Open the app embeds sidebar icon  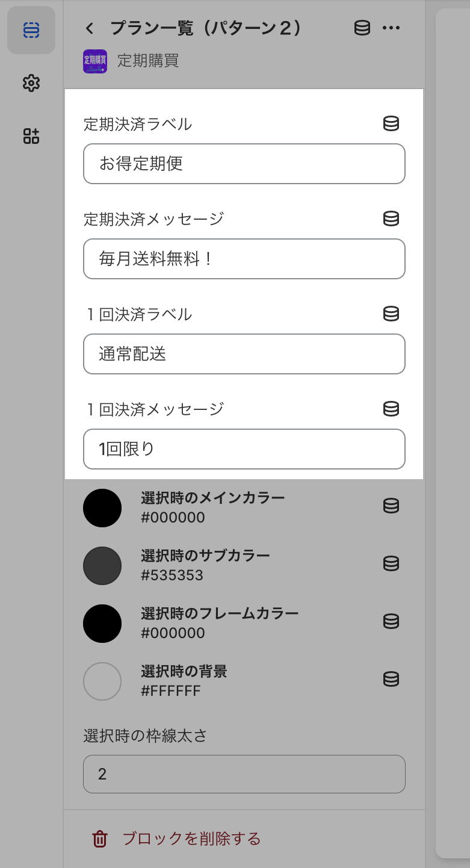[31, 136]
